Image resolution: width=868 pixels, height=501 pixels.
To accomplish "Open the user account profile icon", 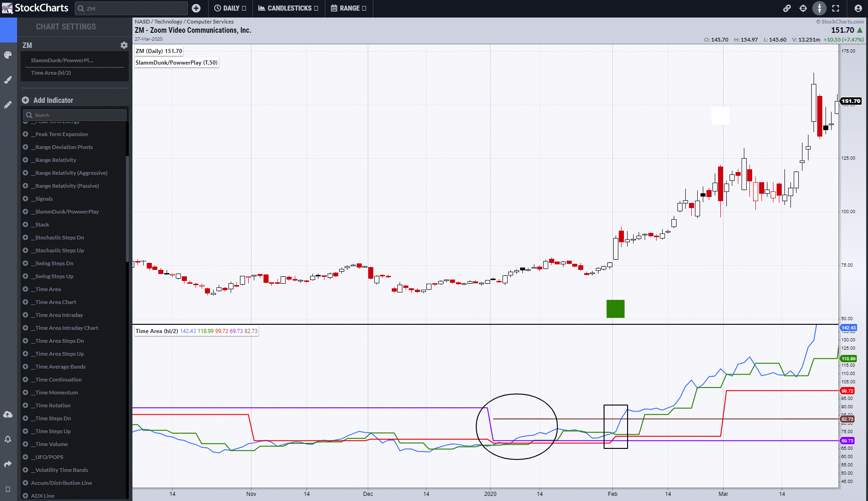I will (858, 8).
